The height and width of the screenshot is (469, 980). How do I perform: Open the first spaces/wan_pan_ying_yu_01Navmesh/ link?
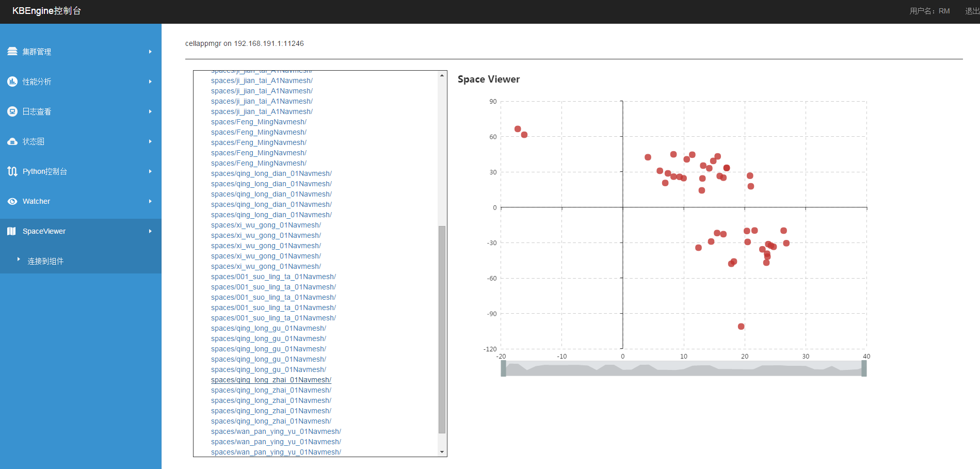coord(276,431)
